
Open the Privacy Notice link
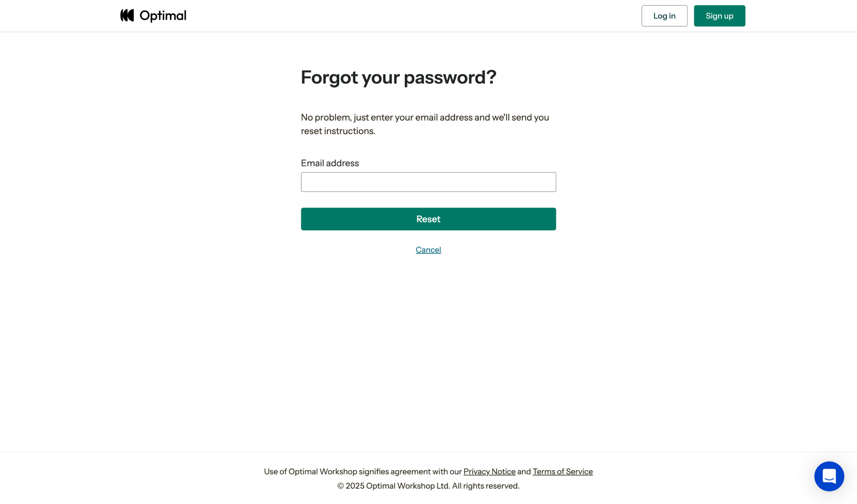tap(489, 471)
